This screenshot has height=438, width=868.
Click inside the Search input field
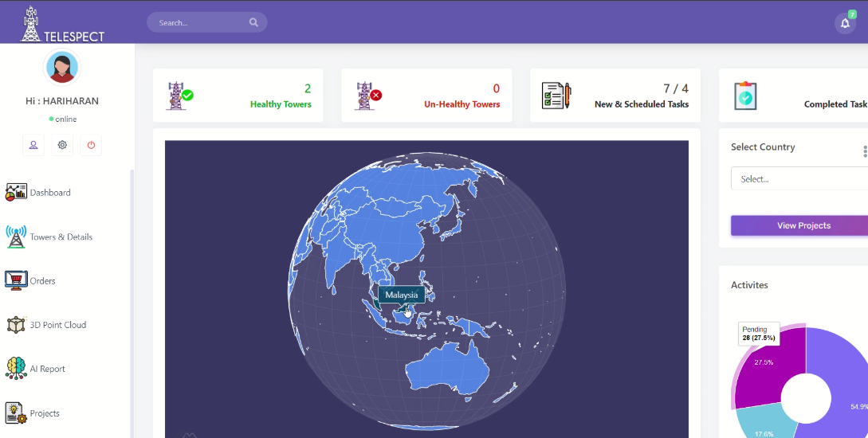point(201,22)
